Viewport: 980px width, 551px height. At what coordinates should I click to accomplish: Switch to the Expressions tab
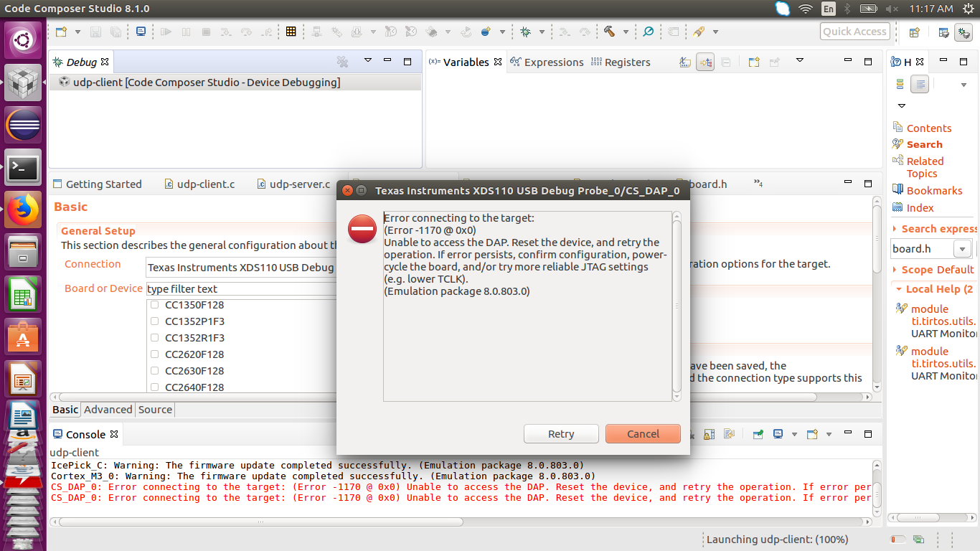coord(547,62)
